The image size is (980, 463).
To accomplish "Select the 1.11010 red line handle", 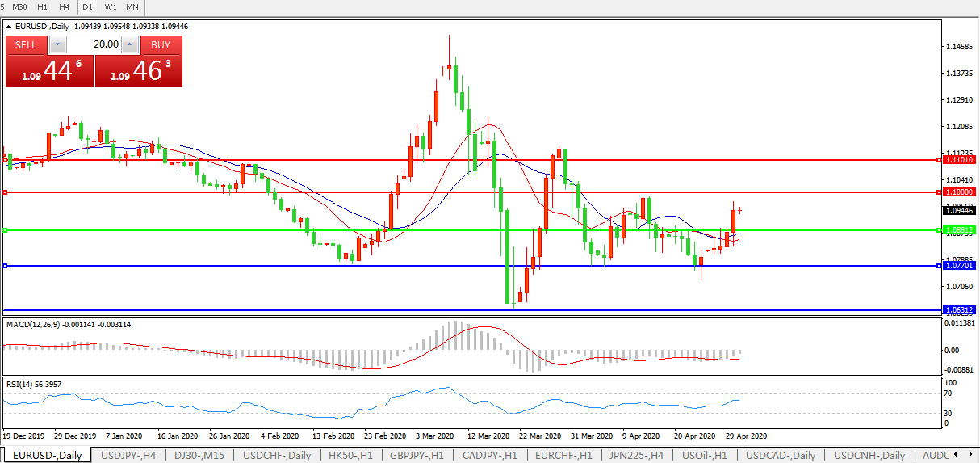I will pos(5,160).
